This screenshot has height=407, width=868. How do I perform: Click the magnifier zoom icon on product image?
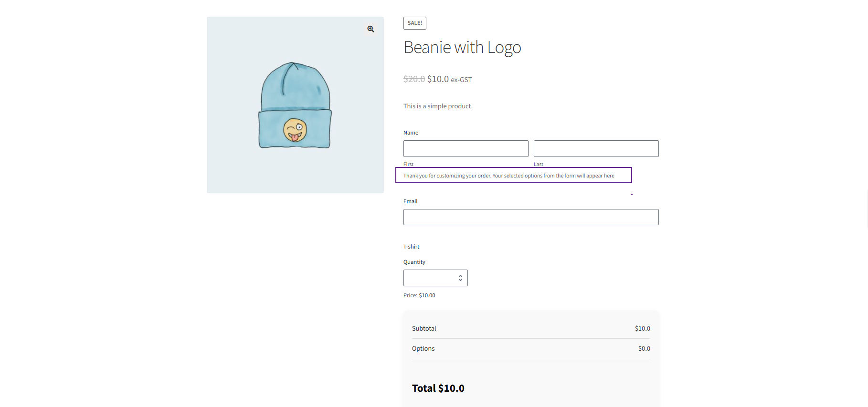(x=370, y=29)
